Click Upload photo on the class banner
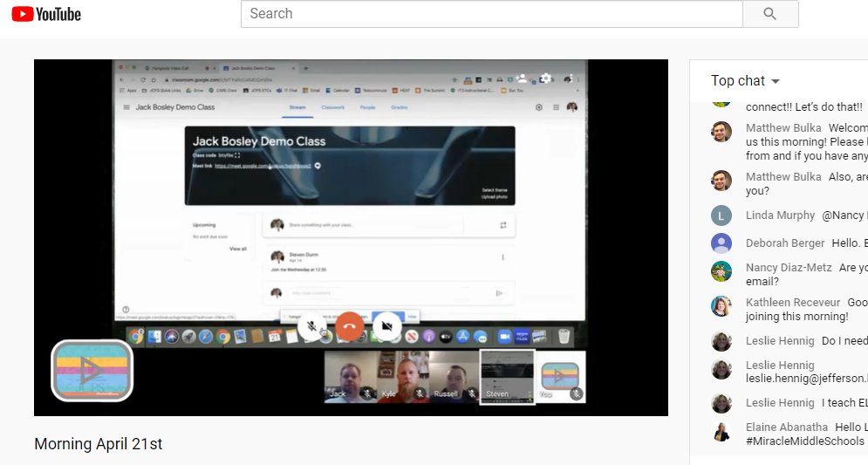 click(x=495, y=197)
